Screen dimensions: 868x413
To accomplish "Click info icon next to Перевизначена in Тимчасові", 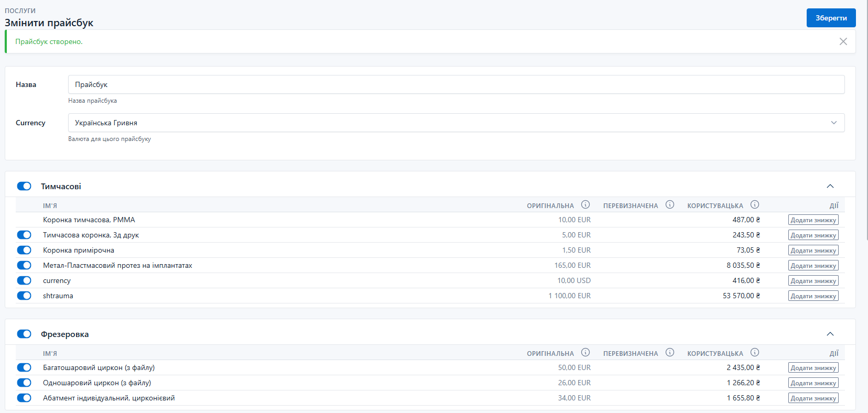I will (669, 205).
